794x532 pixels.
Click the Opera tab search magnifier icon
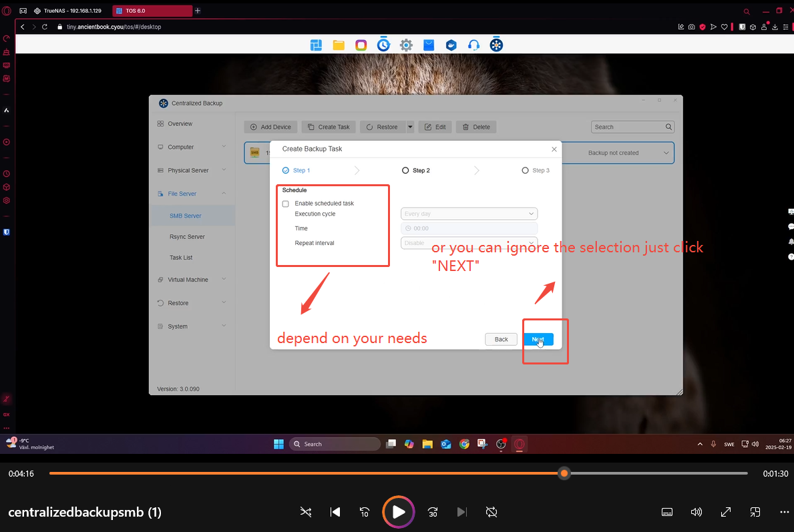(x=747, y=11)
